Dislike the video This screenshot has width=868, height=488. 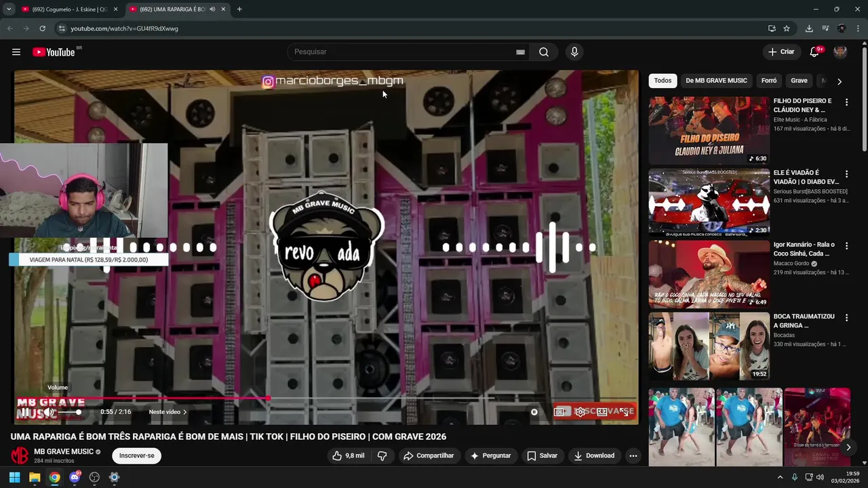tap(382, 455)
